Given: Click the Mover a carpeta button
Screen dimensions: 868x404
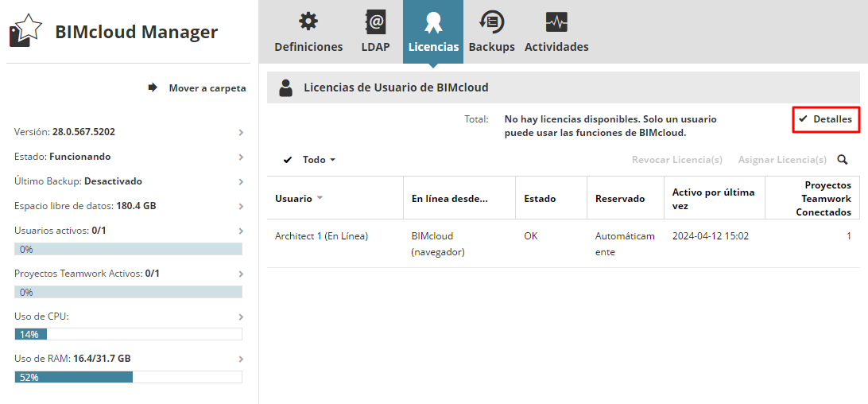Looking at the screenshot, I should (x=197, y=87).
